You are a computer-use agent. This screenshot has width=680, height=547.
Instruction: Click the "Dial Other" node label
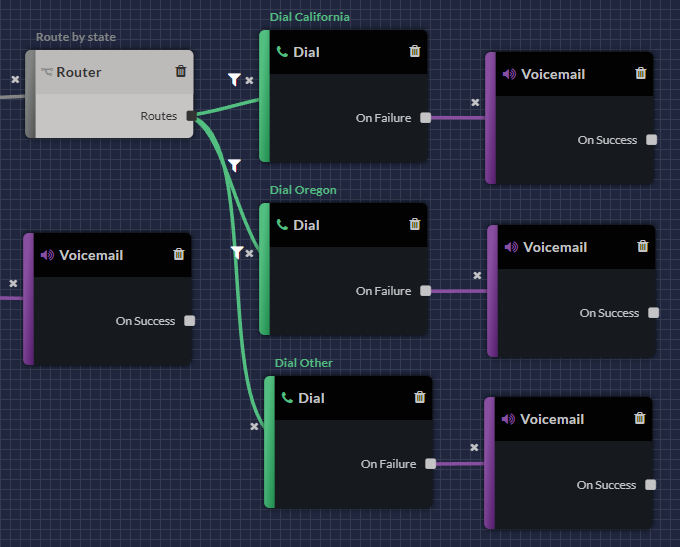point(304,363)
